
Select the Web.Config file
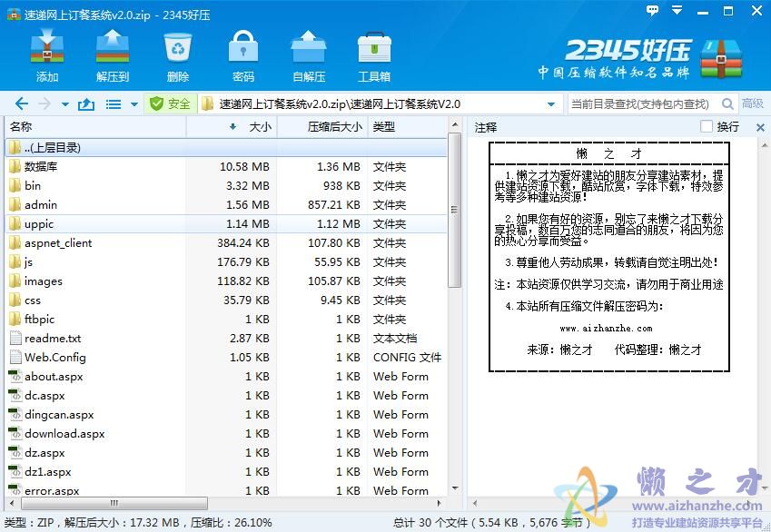pyautogui.click(x=48, y=358)
